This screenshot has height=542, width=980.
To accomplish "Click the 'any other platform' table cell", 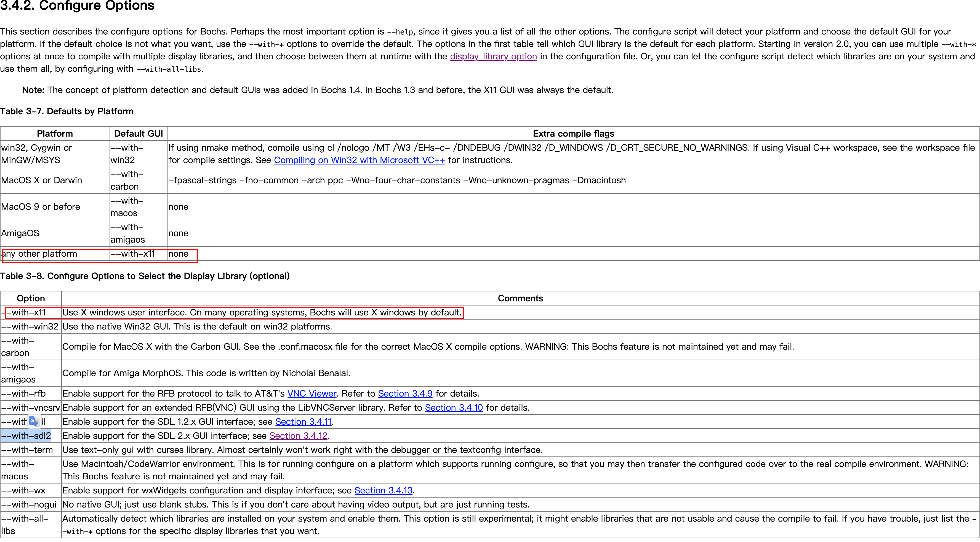I will (x=39, y=254).
